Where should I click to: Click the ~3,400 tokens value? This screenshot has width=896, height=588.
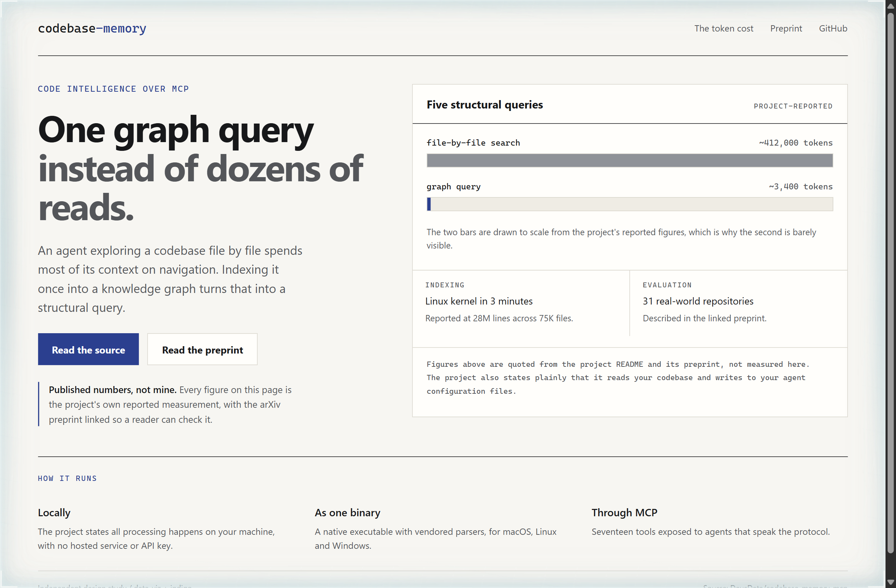pyautogui.click(x=800, y=186)
